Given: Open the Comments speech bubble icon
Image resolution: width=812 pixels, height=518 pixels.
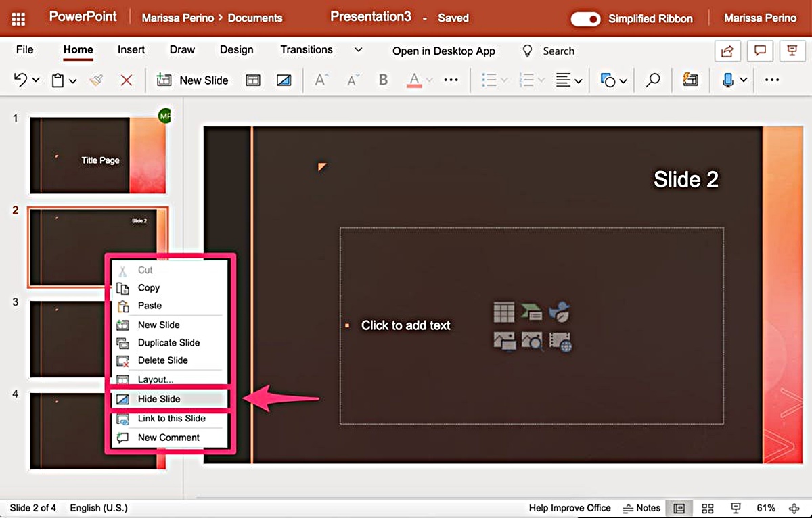Looking at the screenshot, I should [x=760, y=51].
